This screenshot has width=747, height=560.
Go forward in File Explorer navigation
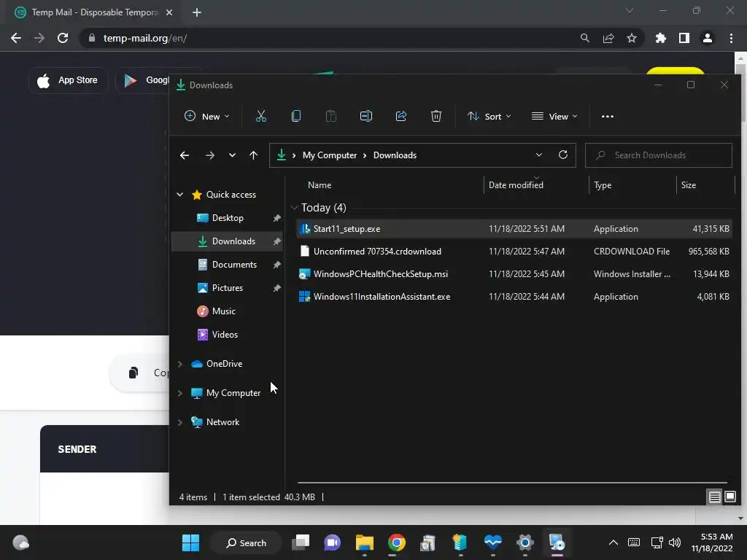coord(209,155)
